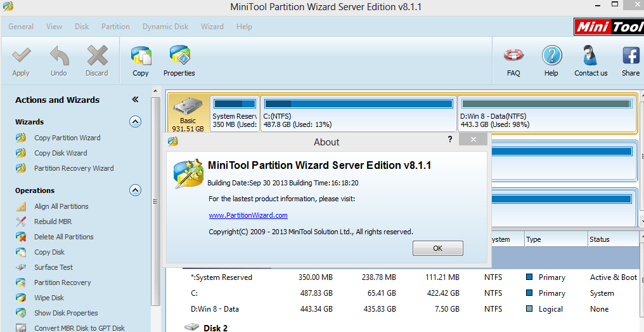Launch the Copy Disk Wizard

(x=60, y=153)
